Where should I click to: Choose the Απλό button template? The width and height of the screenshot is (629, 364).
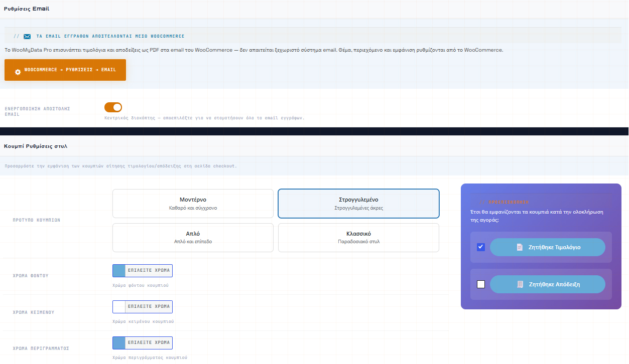[193, 237]
